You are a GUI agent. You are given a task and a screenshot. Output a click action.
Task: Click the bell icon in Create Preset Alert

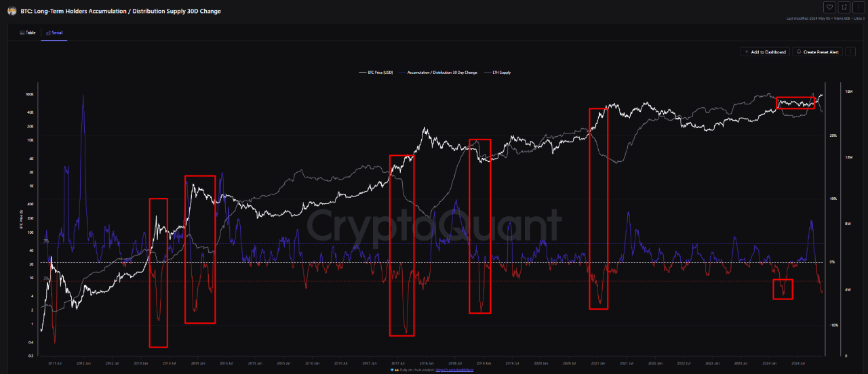click(799, 51)
